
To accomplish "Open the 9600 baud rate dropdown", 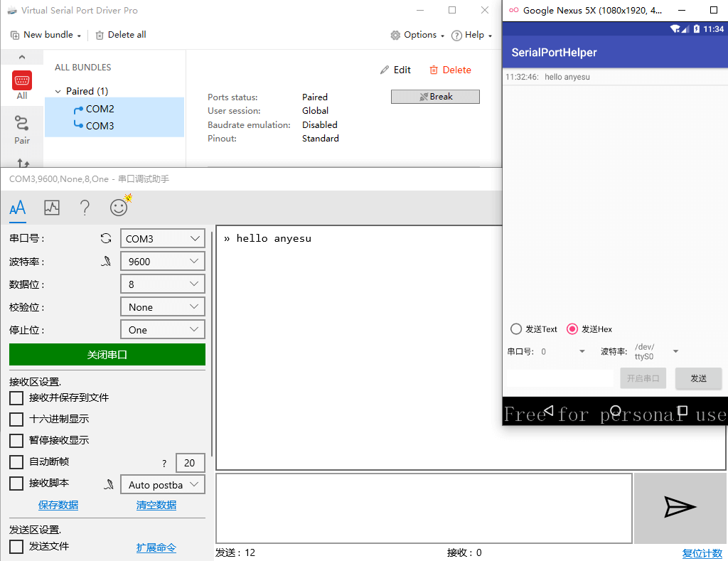I will click(163, 261).
